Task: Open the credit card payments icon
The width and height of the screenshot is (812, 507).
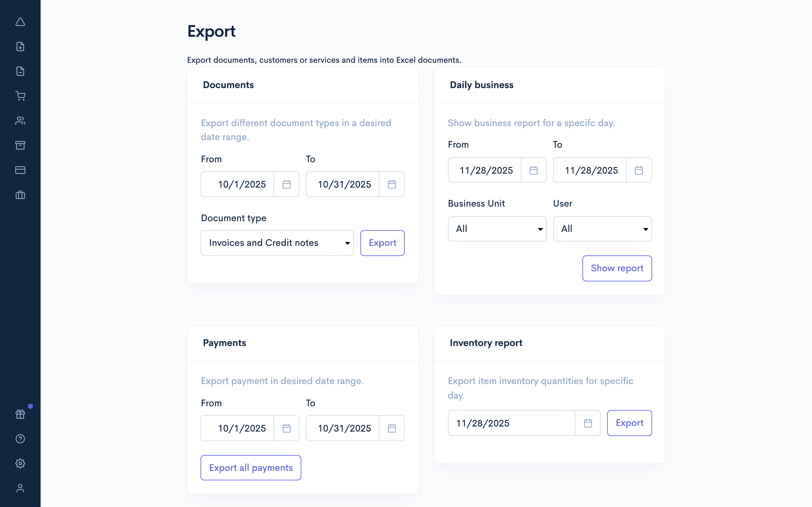Action: (x=21, y=170)
